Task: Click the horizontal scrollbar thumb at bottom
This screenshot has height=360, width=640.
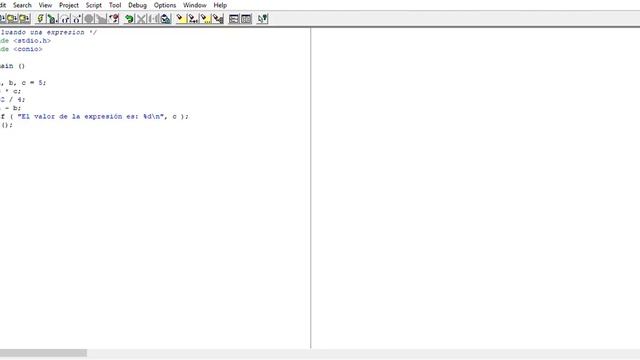Action: point(43,353)
